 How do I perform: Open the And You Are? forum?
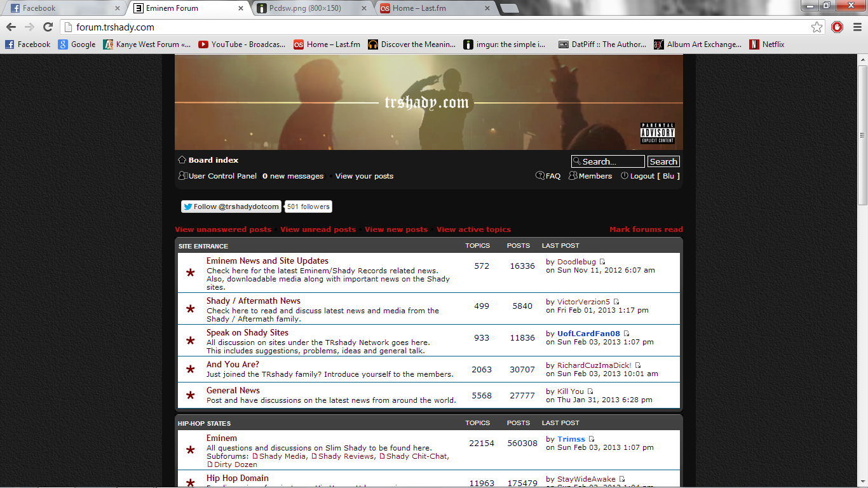coord(233,364)
